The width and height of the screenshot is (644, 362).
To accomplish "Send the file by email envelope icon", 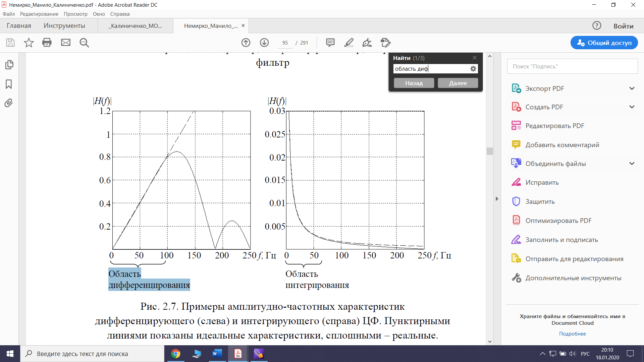I will (x=66, y=43).
